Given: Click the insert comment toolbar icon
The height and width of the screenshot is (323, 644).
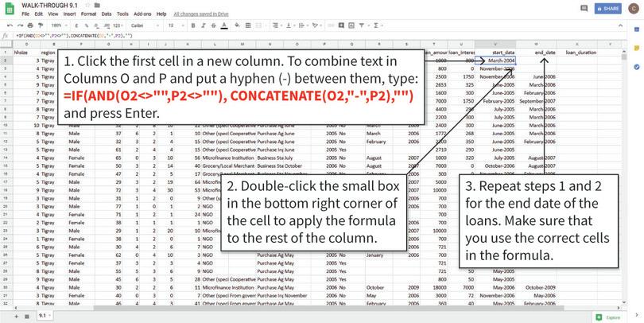Looking at the screenshot, I should click(x=341, y=25).
